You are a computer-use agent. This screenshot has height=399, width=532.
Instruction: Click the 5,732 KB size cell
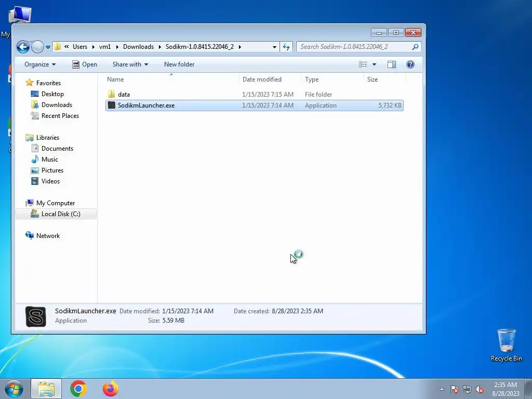(390, 105)
